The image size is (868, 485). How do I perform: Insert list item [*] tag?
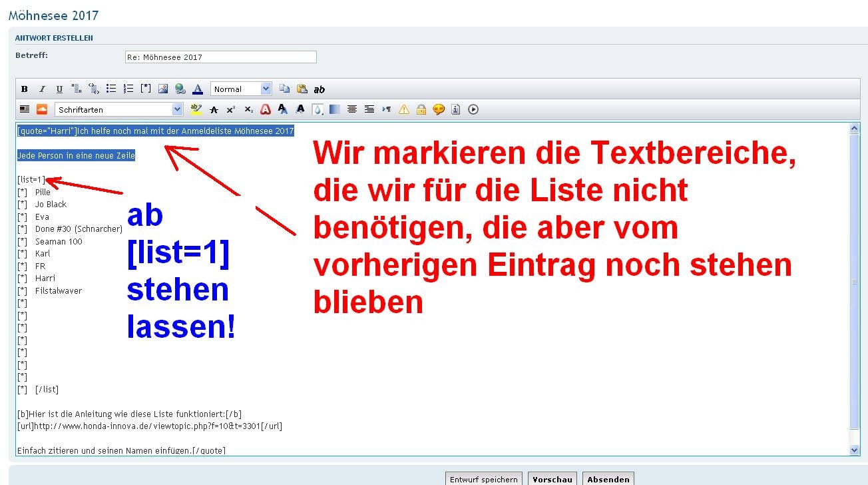[146, 89]
